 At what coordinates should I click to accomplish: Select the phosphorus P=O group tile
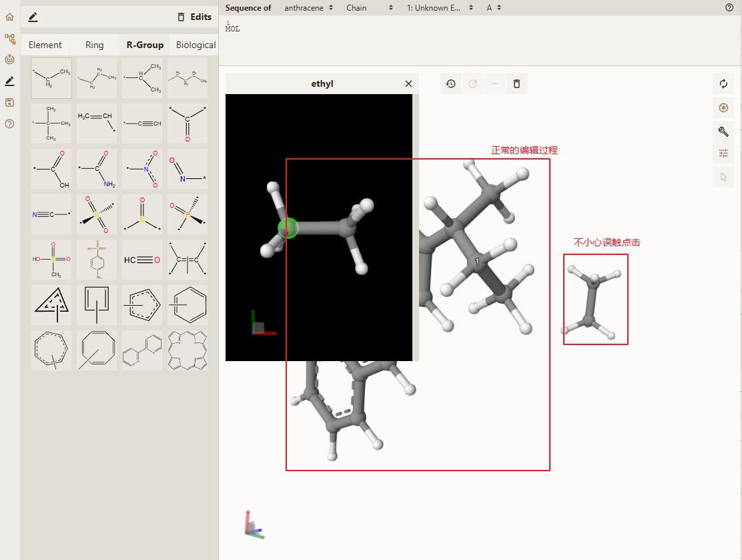188,214
